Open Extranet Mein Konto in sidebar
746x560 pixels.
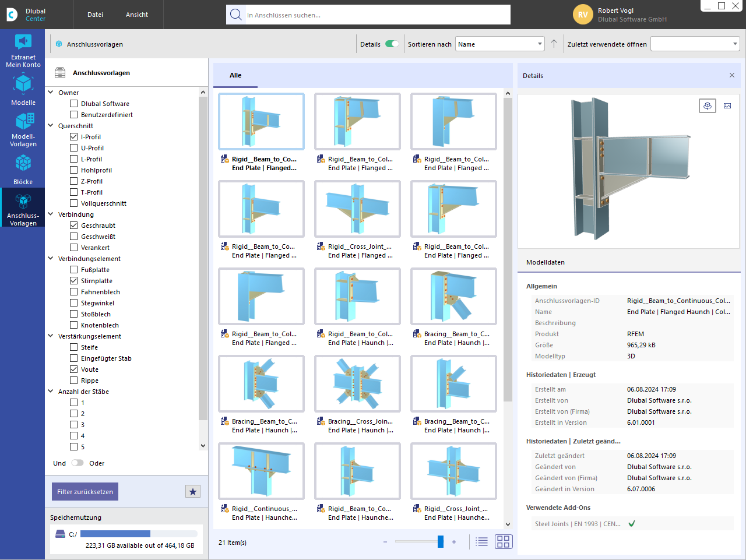click(23, 50)
